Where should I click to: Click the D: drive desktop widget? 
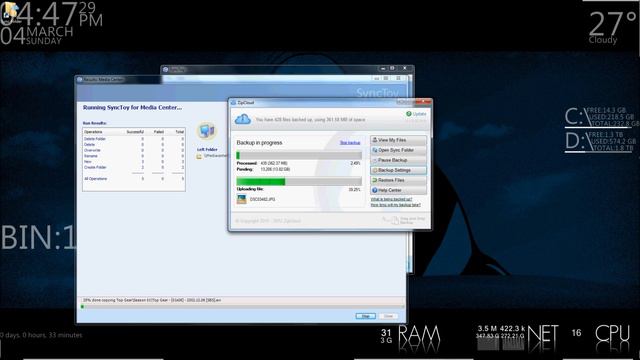pyautogui.click(x=600, y=141)
